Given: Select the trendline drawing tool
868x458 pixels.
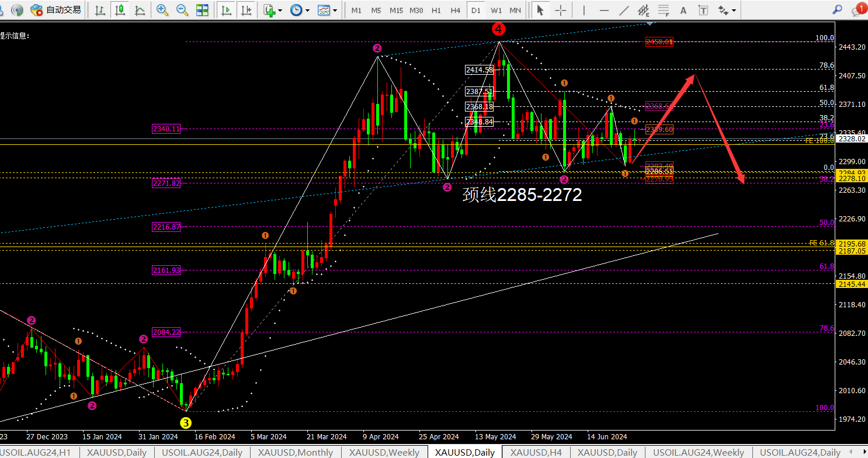Looking at the screenshot, I should click(624, 10).
